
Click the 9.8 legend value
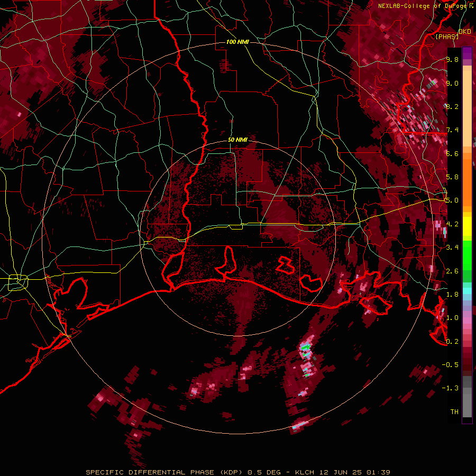tap(452, 60)
